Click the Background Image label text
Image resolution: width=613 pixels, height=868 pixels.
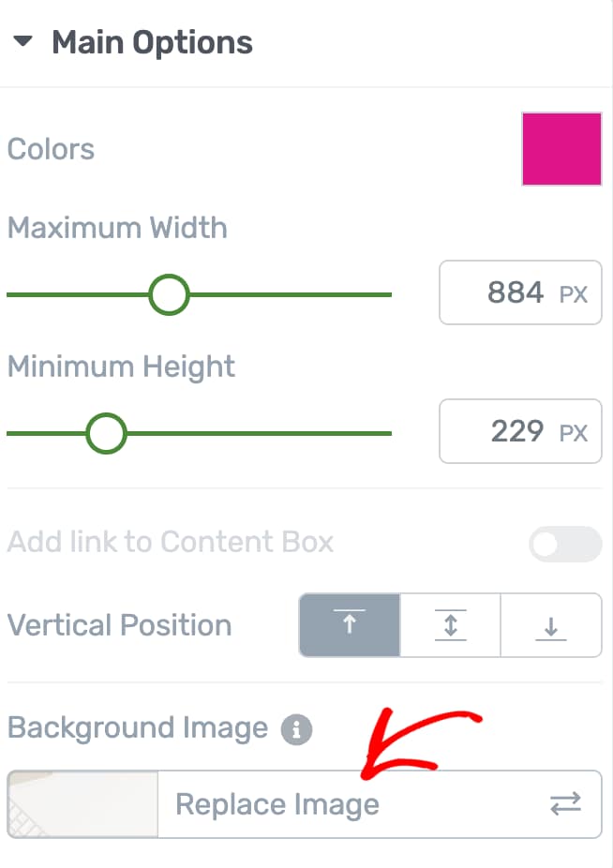click(138, 728)
